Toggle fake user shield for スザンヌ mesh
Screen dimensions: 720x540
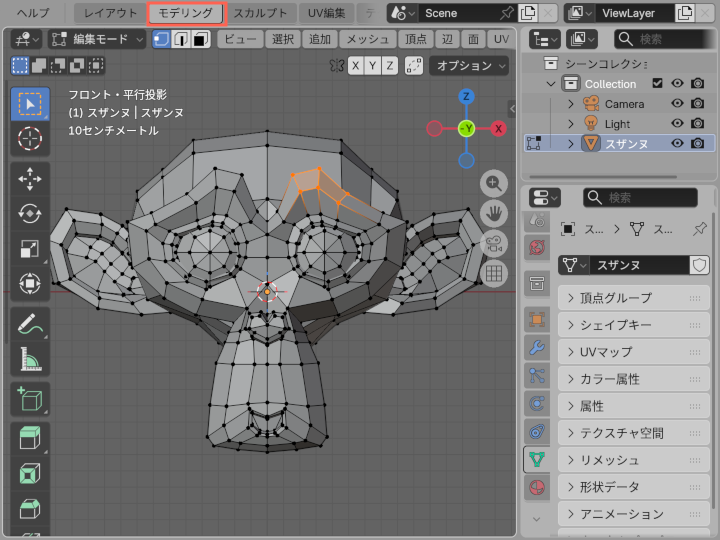(x=699, y=265)
